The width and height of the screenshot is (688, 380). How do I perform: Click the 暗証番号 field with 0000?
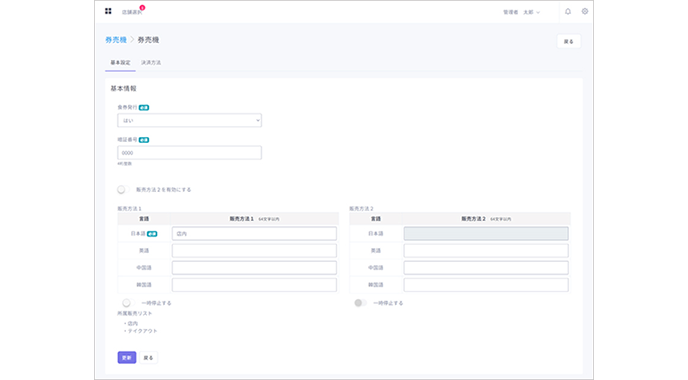coord(190,153)
